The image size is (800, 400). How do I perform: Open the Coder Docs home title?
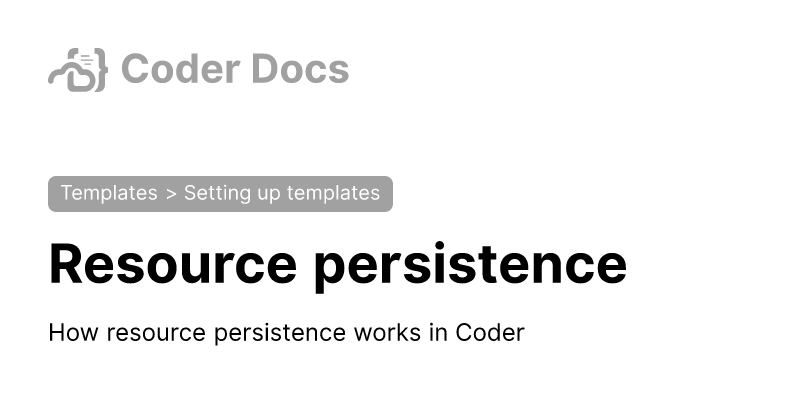click(x=234, y=69)
